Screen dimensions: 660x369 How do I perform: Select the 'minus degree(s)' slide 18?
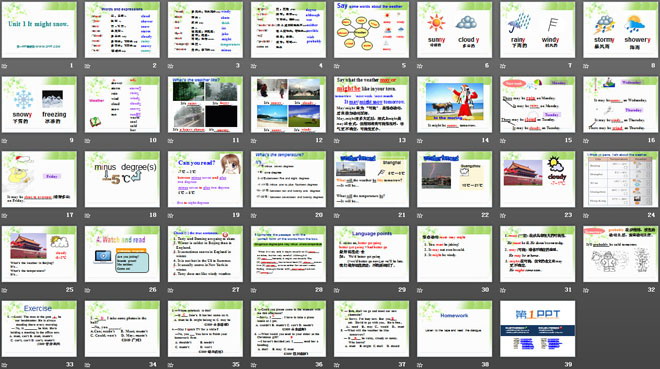(122, 179)
